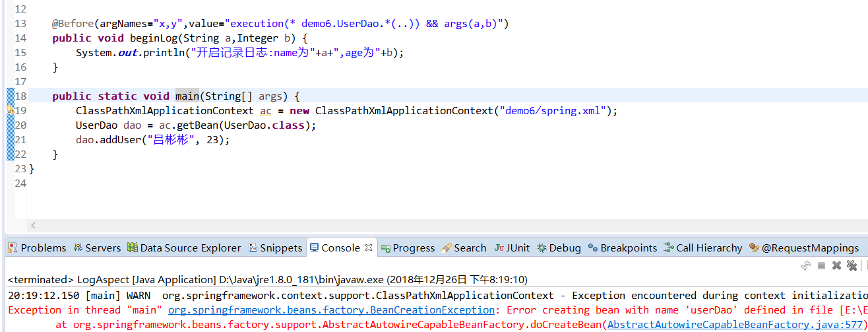Click the Snippets tab icon

[253, 248]
